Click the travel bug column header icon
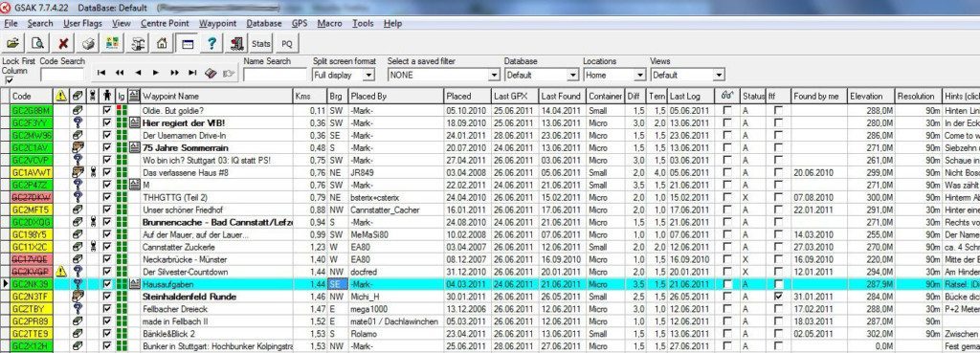Screen dimensions: 980x353 93,97
